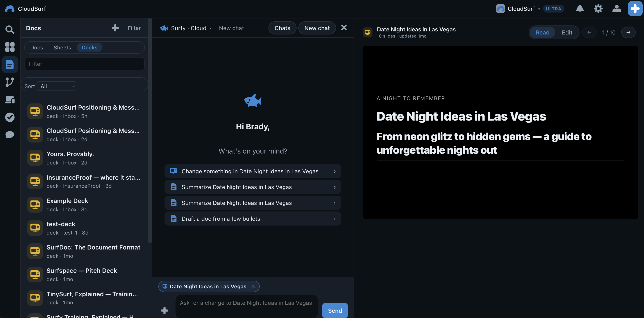This screenshot has height=318, width=644.
Task: Click the Surfy shark icon in chat header
Action: pyautogui.click(x=164, y=28)
